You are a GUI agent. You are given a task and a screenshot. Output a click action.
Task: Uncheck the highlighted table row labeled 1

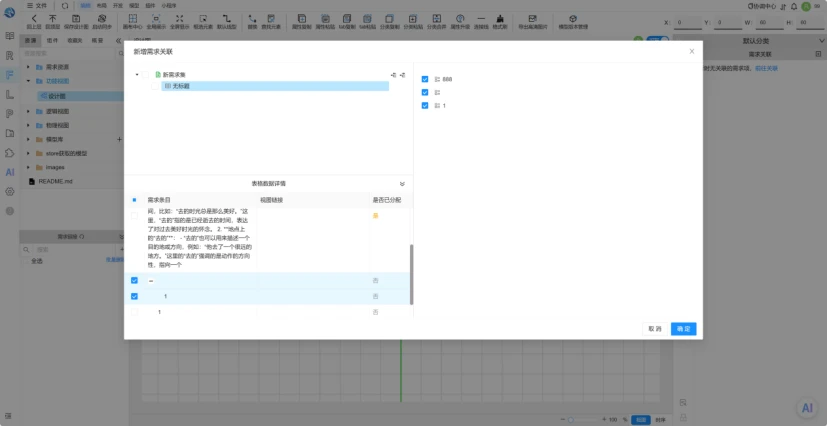pos(134,296)
